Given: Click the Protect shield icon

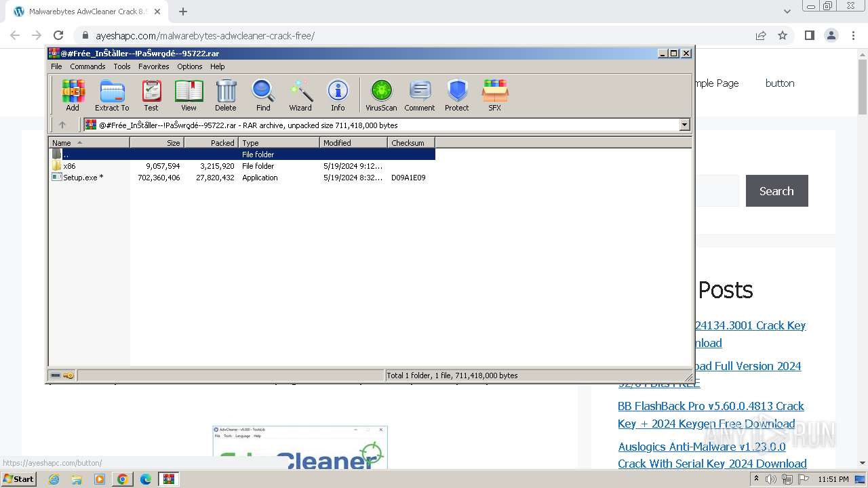Looking at the screenshot, I should pos(457,95).
